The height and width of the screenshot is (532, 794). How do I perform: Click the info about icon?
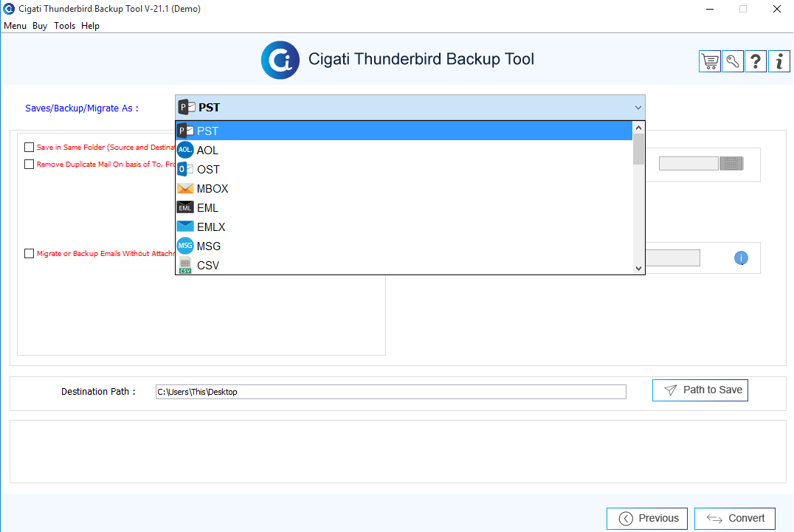[x=779, y=62]
